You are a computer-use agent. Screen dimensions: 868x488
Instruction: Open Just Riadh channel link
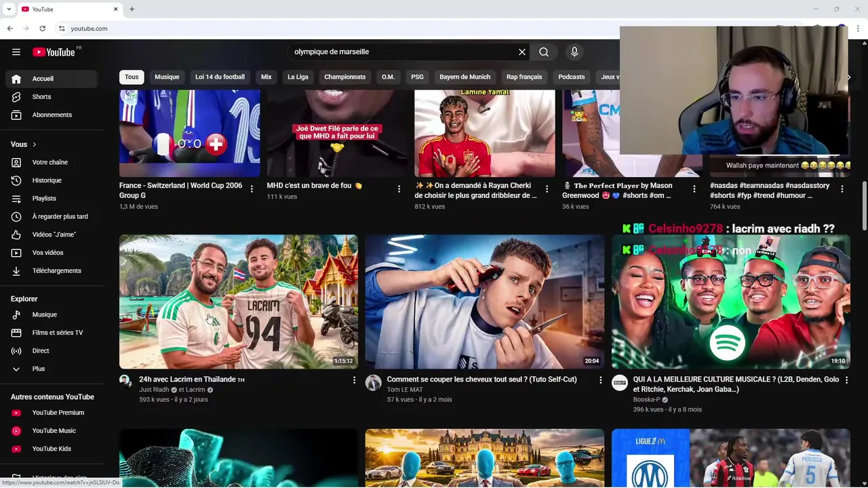pos(154,390)
